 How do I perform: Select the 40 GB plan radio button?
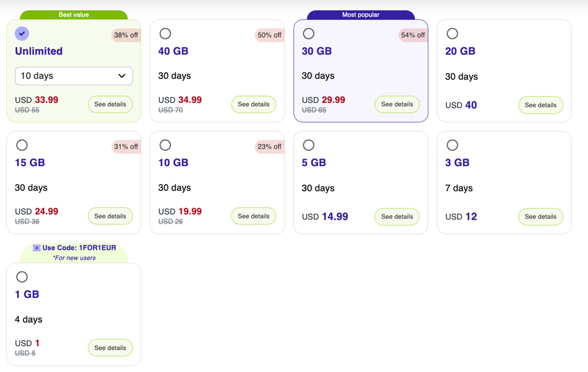point(165,33)
